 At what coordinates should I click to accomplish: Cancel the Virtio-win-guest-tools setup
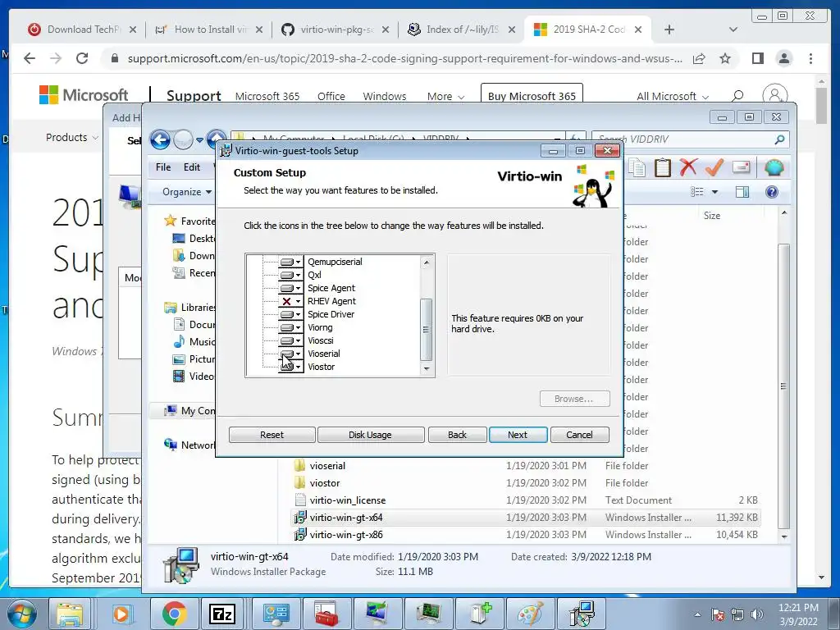[x=580, y=435]
